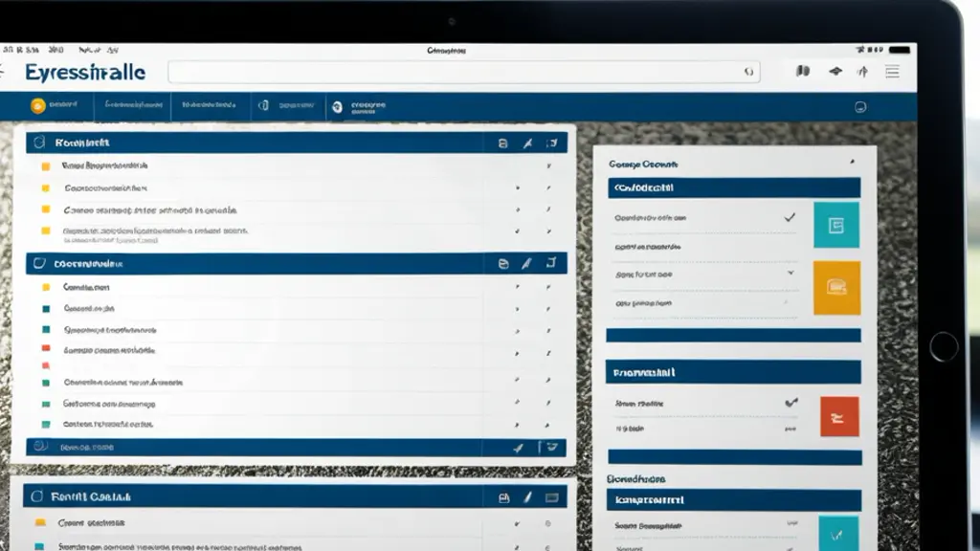Select the pencil edit icon in the top panel header

(x=527, y=143)
